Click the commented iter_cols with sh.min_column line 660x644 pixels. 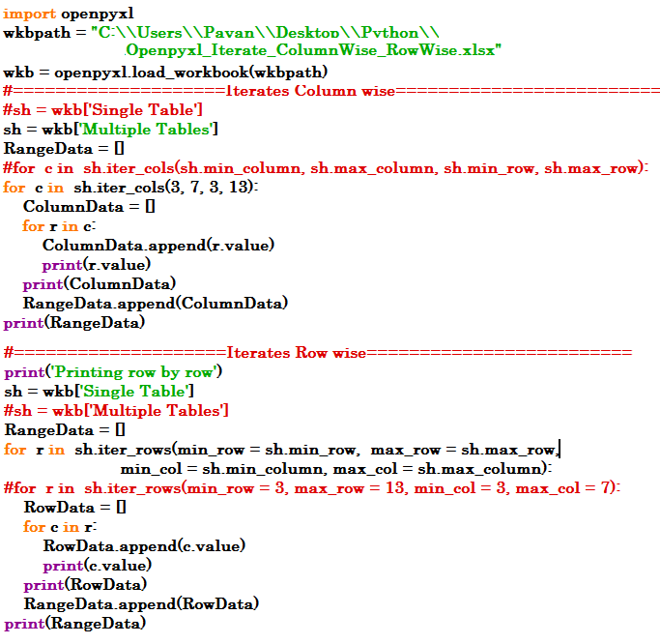pos(326,168)
